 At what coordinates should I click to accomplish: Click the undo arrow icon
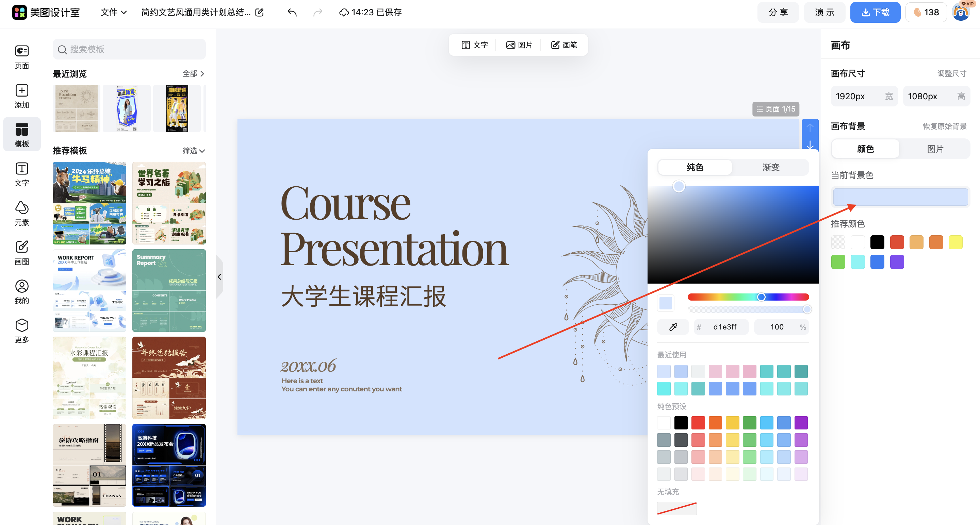click(292, 13)
